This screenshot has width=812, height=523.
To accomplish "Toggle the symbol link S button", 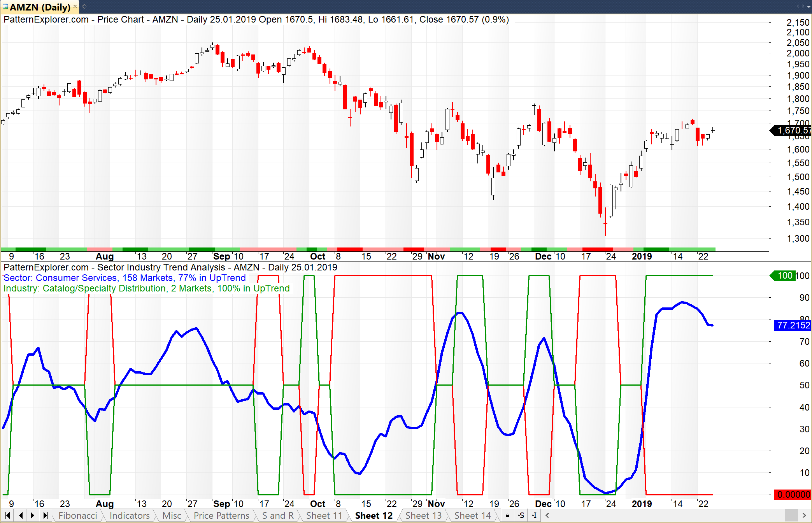I will click(521, 516).
